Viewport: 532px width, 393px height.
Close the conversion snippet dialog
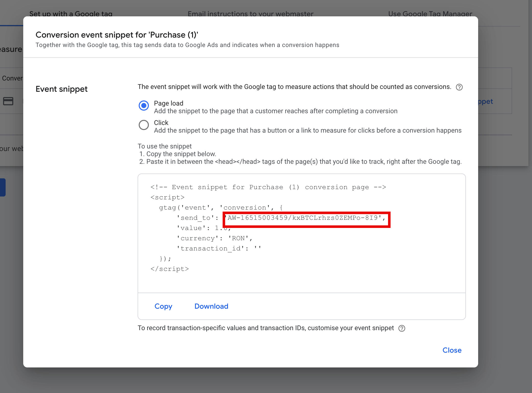pos(452,350)
